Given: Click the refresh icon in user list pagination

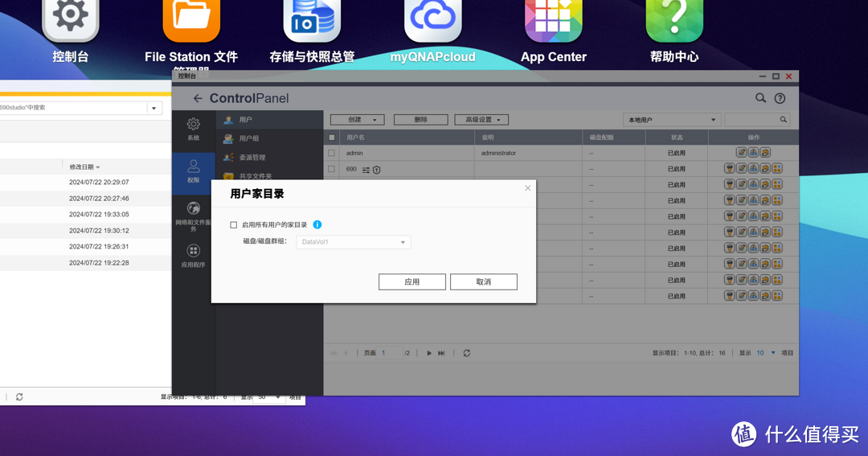Looking at the screenshot, I should (x=466, y=353).
